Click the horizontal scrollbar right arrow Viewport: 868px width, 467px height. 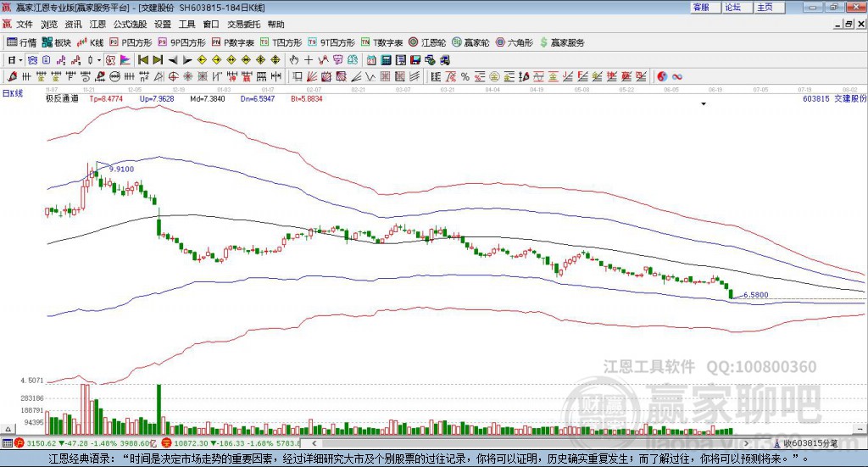(746, 443)
